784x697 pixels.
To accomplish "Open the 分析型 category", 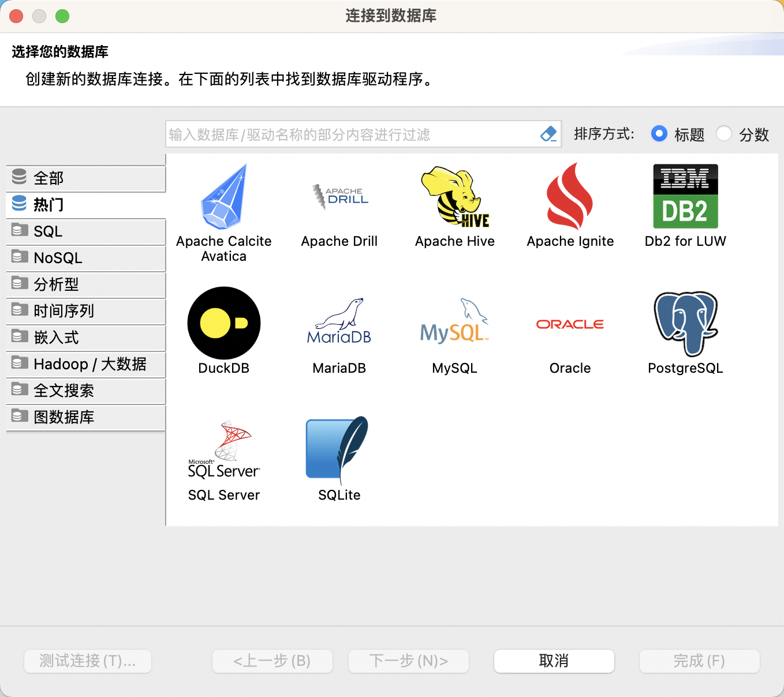I will click(85, 284).
